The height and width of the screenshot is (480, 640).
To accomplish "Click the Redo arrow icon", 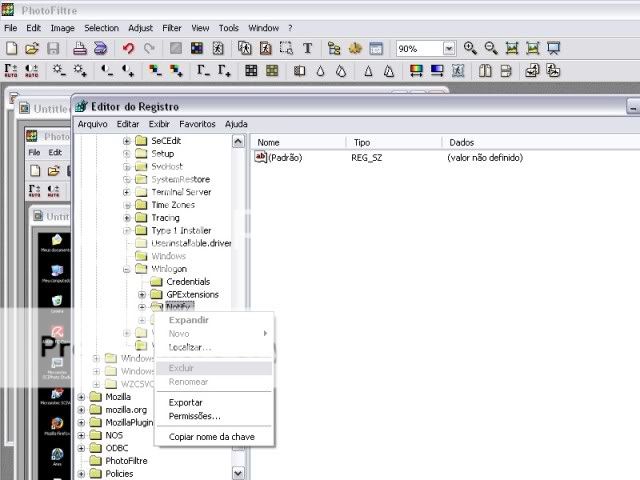I will (149, 49).
